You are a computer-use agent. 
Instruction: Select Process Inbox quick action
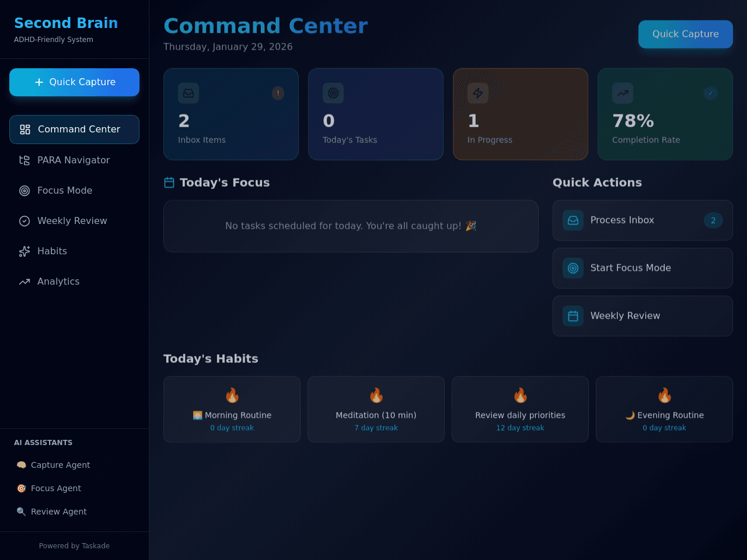pyautogui.click(x=643, y=220)
